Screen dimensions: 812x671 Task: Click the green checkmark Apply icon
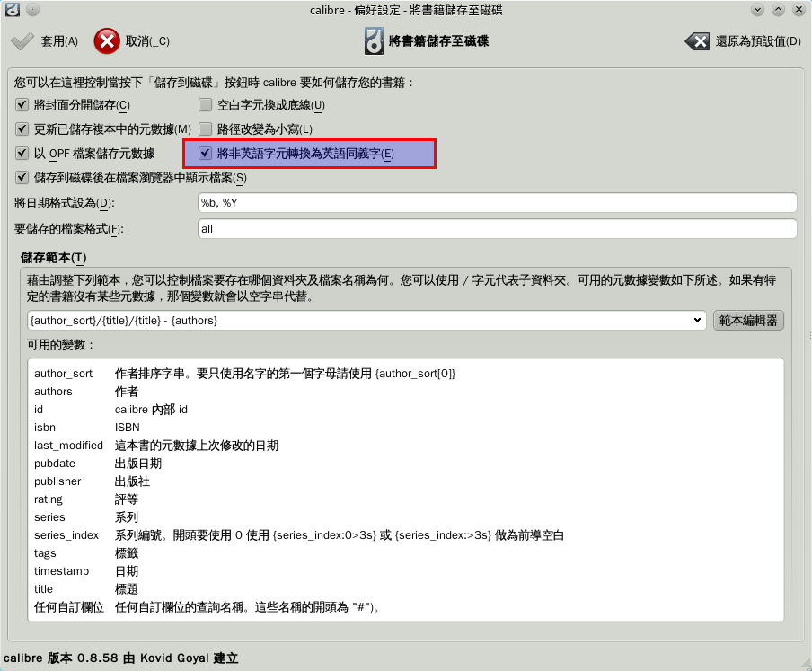point(22,41)
